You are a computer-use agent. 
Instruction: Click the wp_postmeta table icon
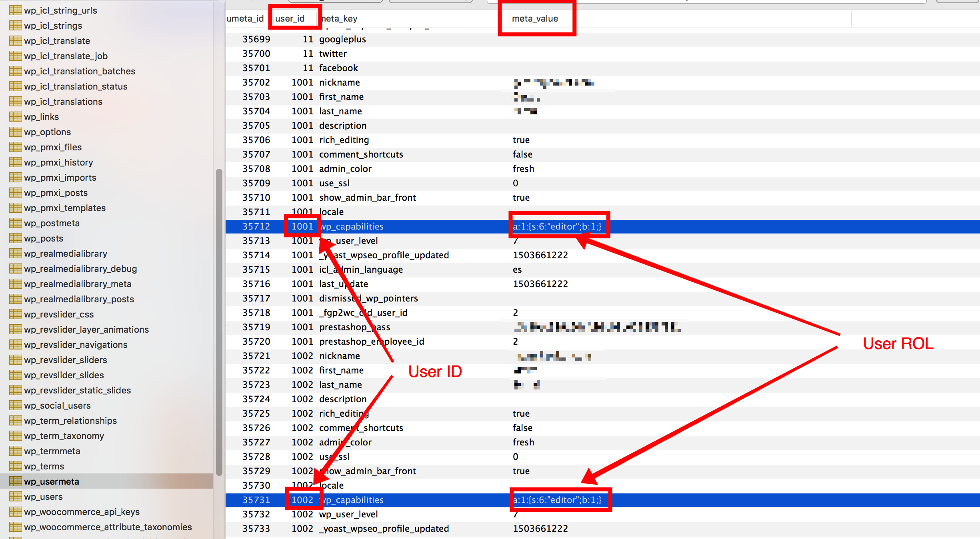coord(15,223)
